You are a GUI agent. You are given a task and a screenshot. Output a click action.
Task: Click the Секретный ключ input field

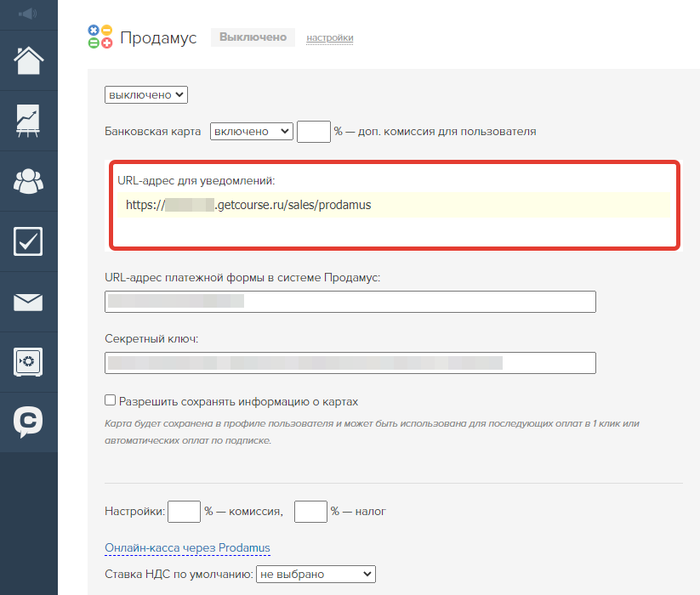coord(350,363)
